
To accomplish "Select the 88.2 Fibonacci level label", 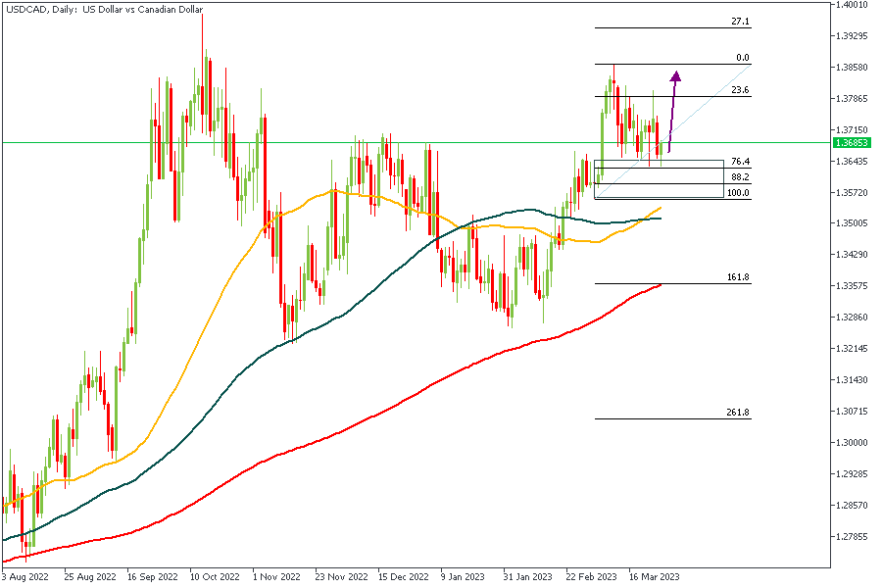I will [x=740, y=177].
